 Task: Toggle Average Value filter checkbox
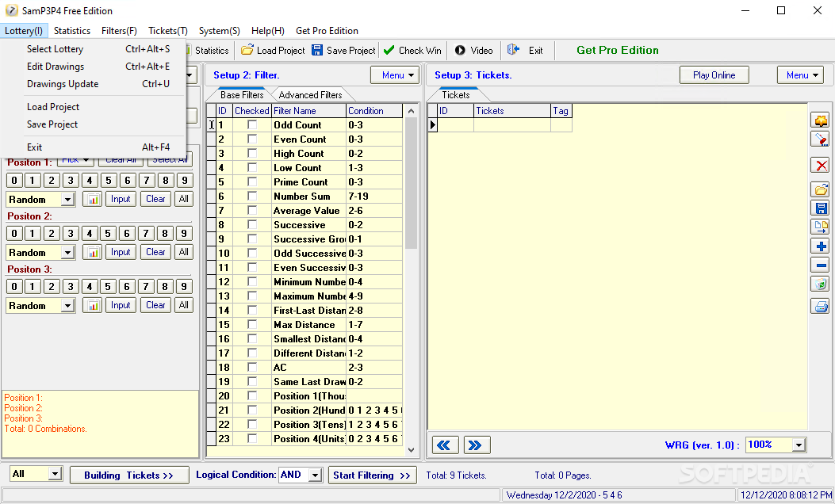tap(252, 210)
